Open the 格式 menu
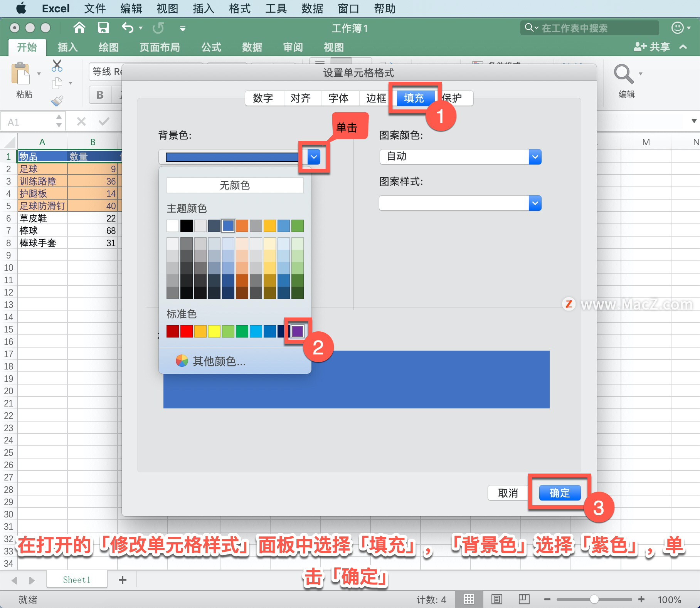Image resolution: width=700 pixels, height=608 pixels. [x=240, y=8]
